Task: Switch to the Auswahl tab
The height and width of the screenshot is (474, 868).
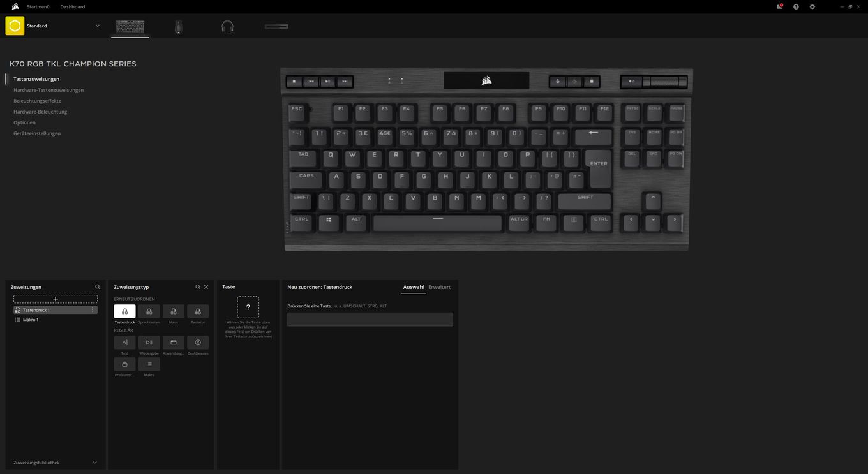Action: tap(414, 287)
